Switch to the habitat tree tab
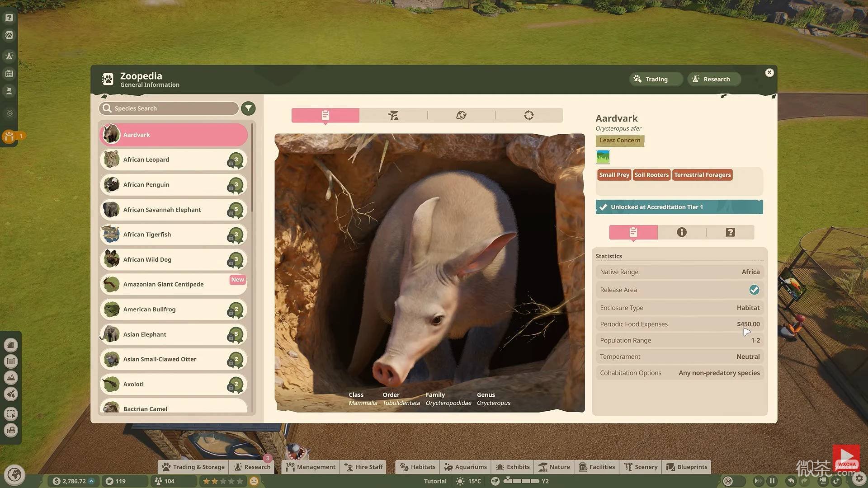The height and width of the screenshot is (488, 868). coord(393,115)
